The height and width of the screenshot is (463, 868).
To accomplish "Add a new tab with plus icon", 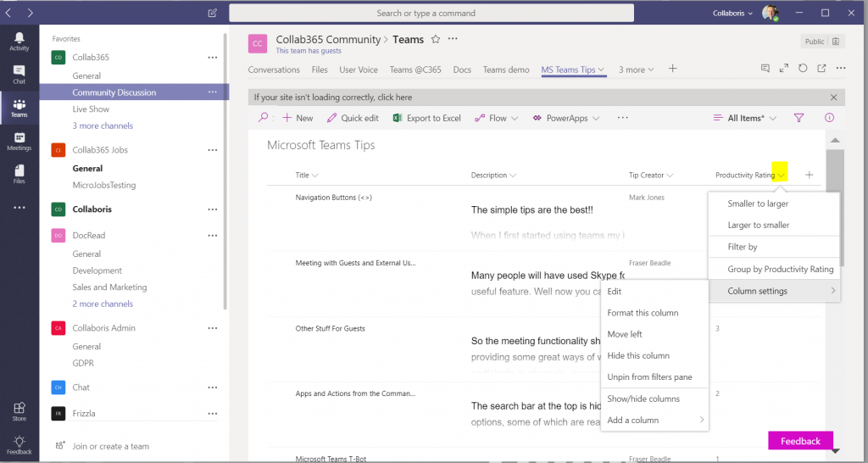I will 672,69.
